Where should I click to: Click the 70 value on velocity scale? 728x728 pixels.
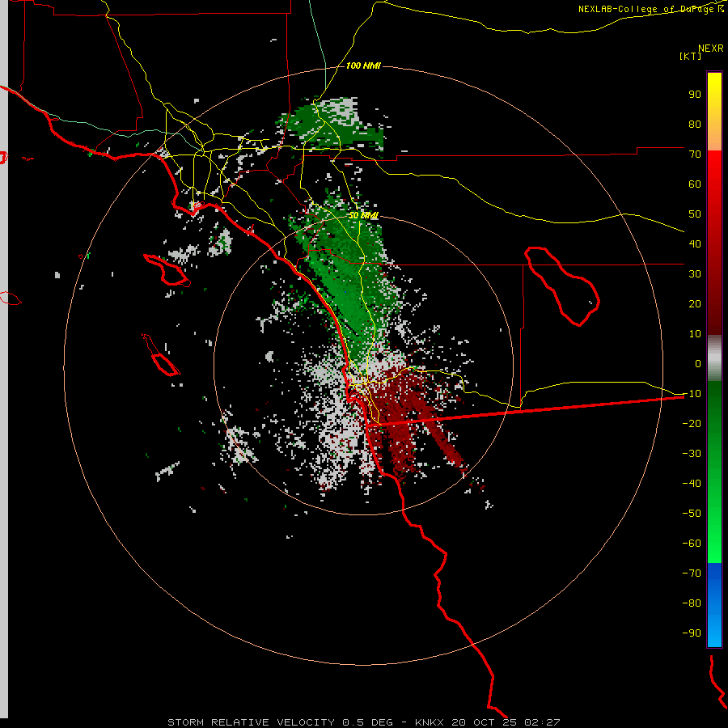pyautogui.click(x=695, y=154)
